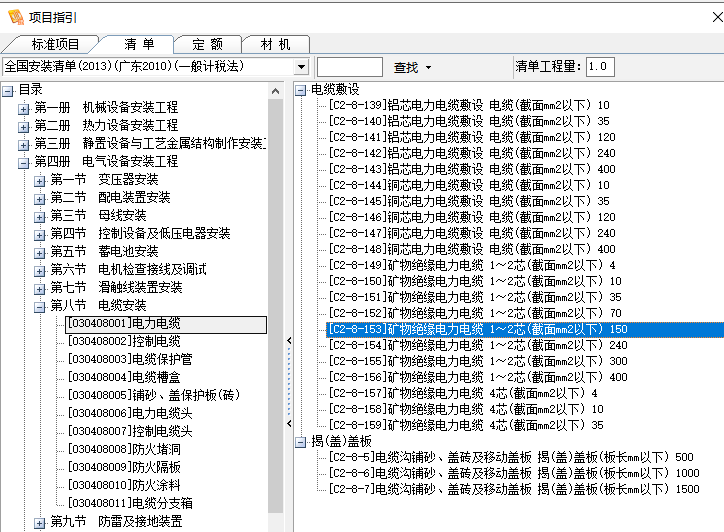The height and width of the screenshot is (532, 724).
Task: Expand 第三册 静置设备 node
Action: (x=24, y=145)
